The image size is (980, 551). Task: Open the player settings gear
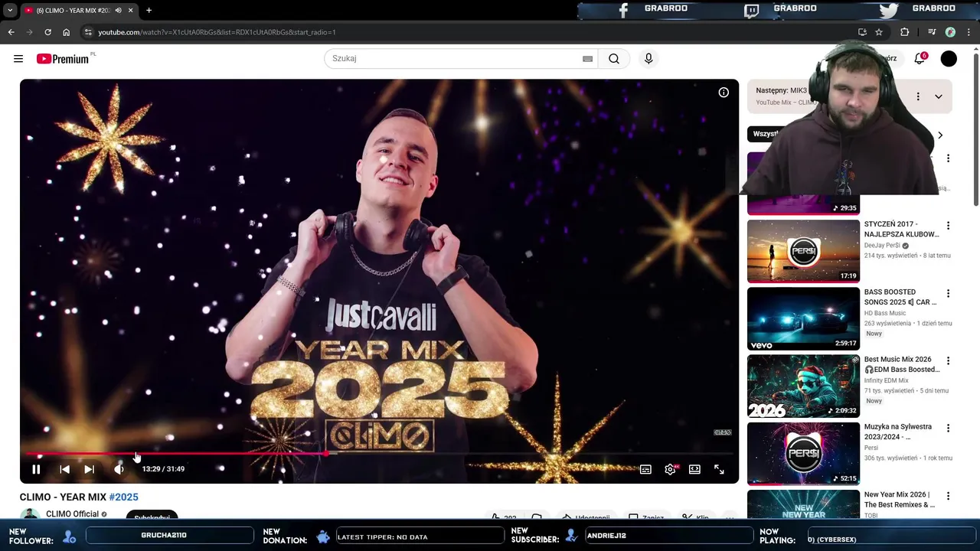pos(671,469)
